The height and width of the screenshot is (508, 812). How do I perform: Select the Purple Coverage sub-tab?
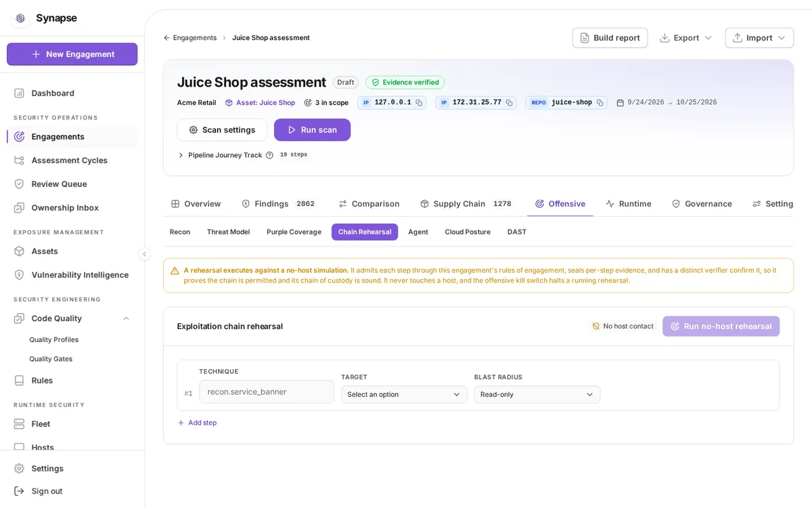pyautogui.click(x=294, y=232)
